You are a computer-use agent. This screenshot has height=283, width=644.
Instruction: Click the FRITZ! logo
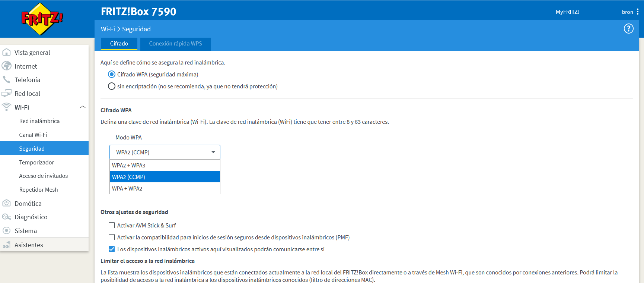[x=42, y=19]
